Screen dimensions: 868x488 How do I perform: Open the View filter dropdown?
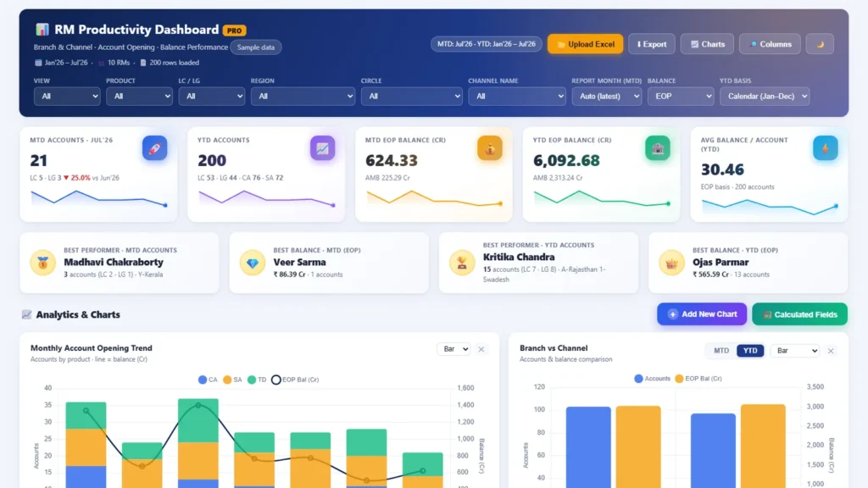tap(67, 97)
